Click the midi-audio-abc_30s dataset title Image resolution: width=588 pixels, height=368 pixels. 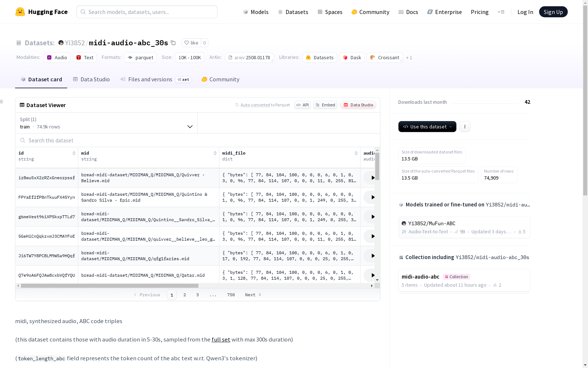[128, 43]
